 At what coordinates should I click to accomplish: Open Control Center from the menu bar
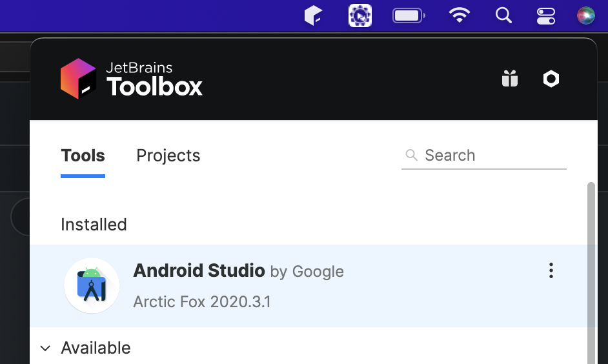545,16
